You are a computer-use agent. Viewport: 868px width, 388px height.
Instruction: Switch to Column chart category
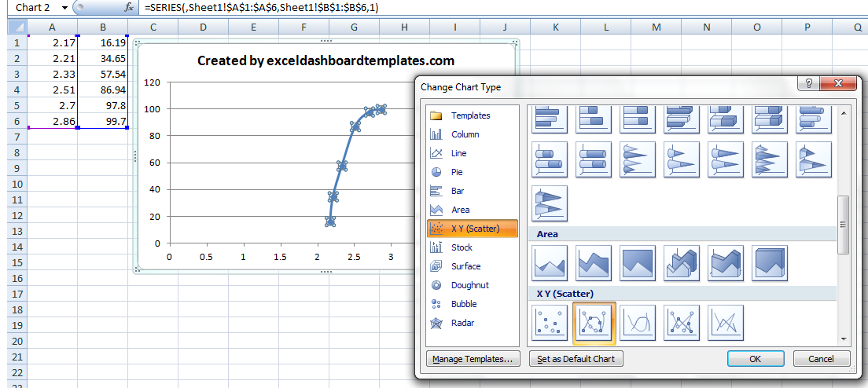point(465,134)
